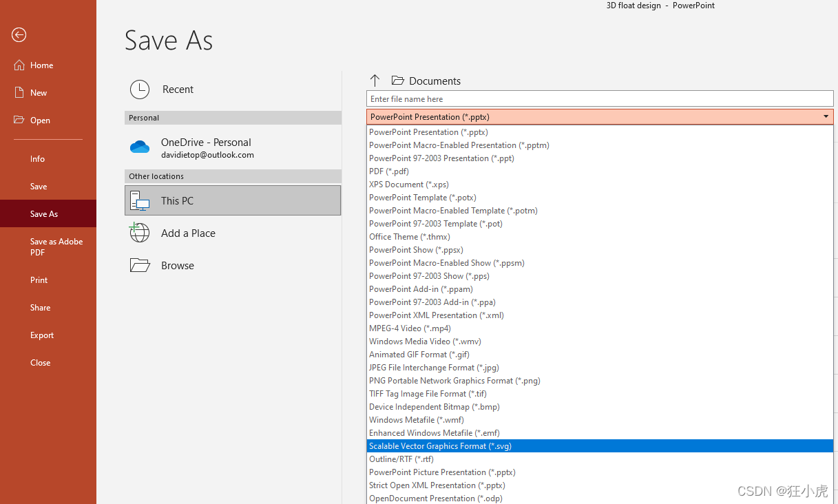Select This PC location
This screenshot has width=838, height=504.
click(x=233, y=200)
